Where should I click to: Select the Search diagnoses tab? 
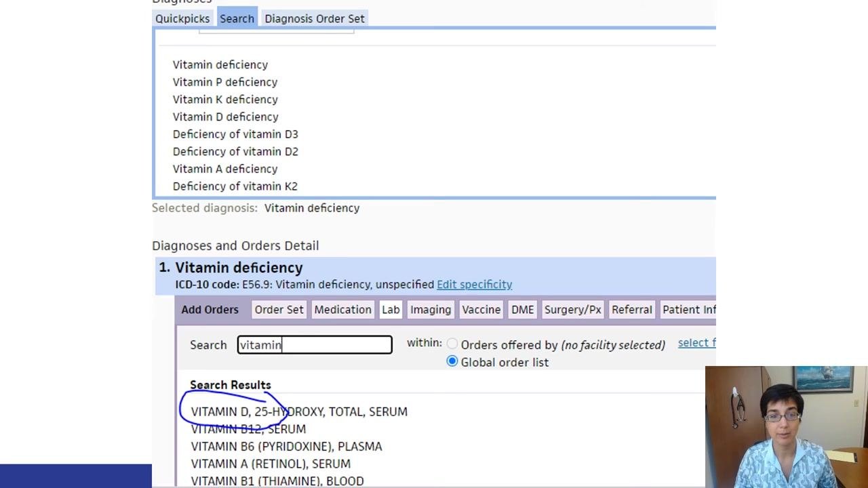pos(237,18)
